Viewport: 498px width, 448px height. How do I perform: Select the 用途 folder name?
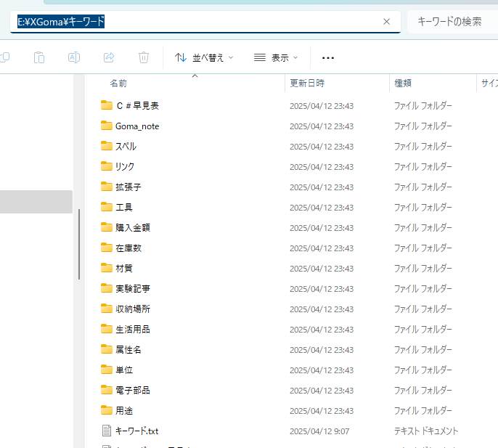click(x=124, y=411)
